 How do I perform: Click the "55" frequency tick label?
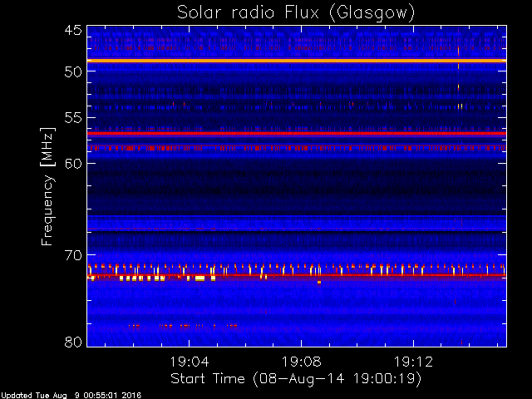pyautogui.click(x=73, y=118)
